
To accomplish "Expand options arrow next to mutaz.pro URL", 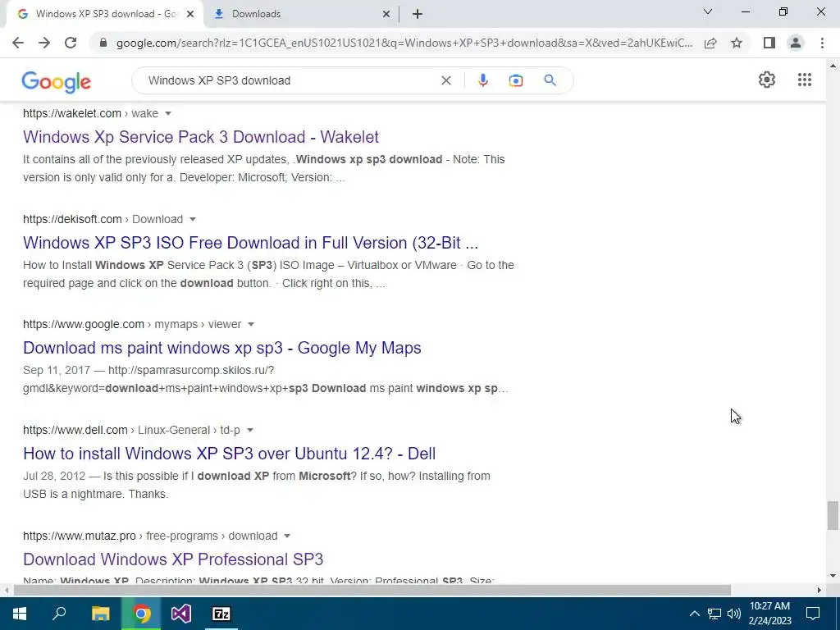I will coord(287,536).
